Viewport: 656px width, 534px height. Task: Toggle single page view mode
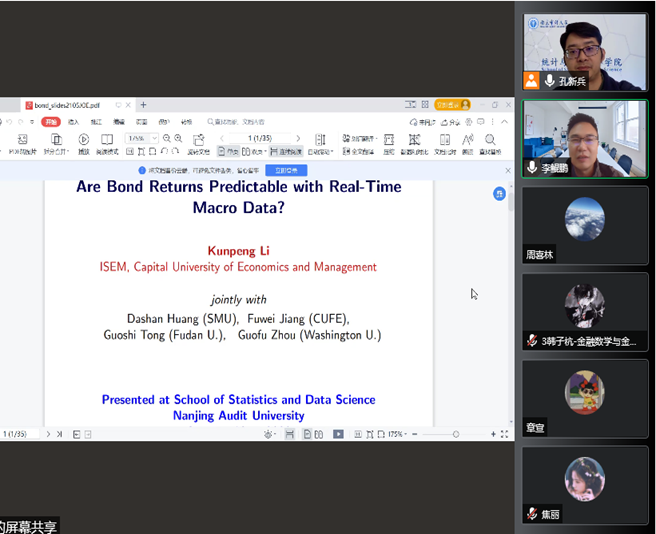click(228, 152)
